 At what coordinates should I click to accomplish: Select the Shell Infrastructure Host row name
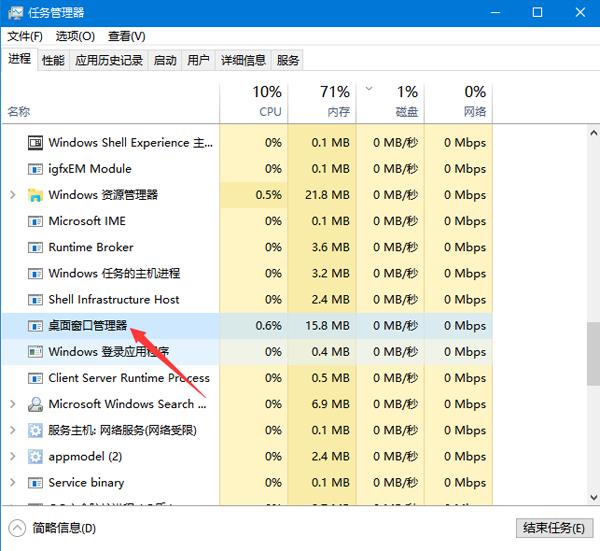click(114, 300)
